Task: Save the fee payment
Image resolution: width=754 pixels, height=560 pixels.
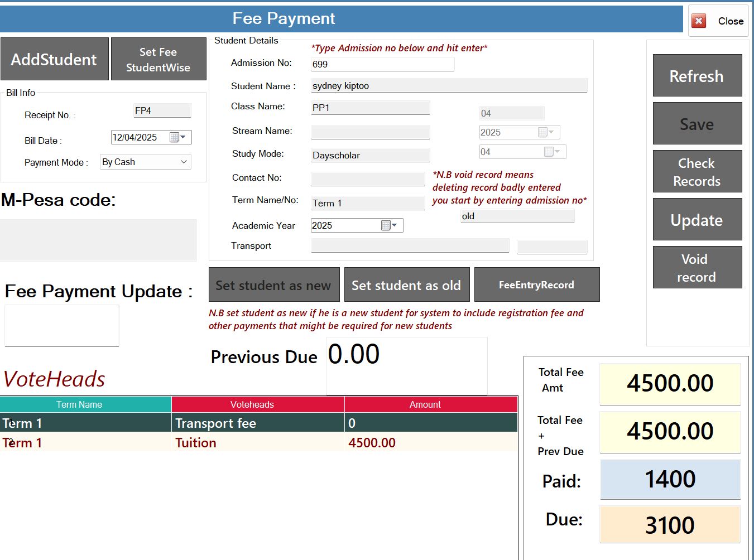Action: [x=697, y=123]
